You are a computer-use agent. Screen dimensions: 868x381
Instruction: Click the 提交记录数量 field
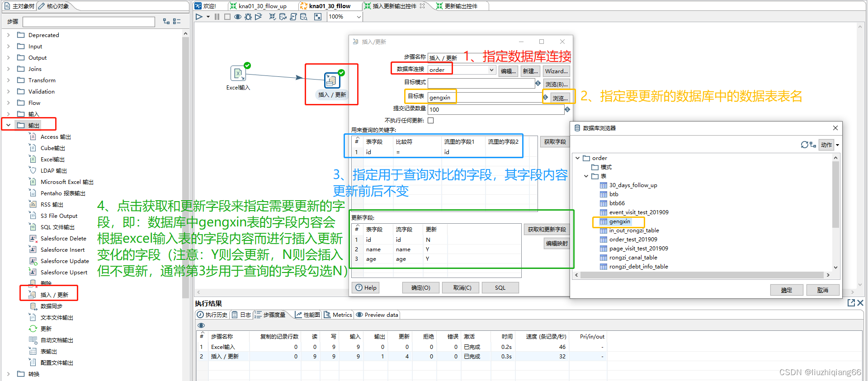point(496,109)
